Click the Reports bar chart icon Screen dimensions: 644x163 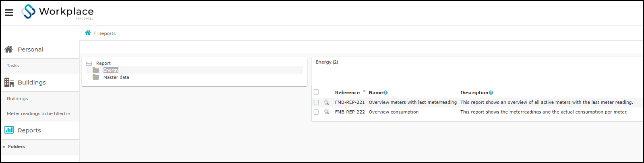[x=9, y=130]
